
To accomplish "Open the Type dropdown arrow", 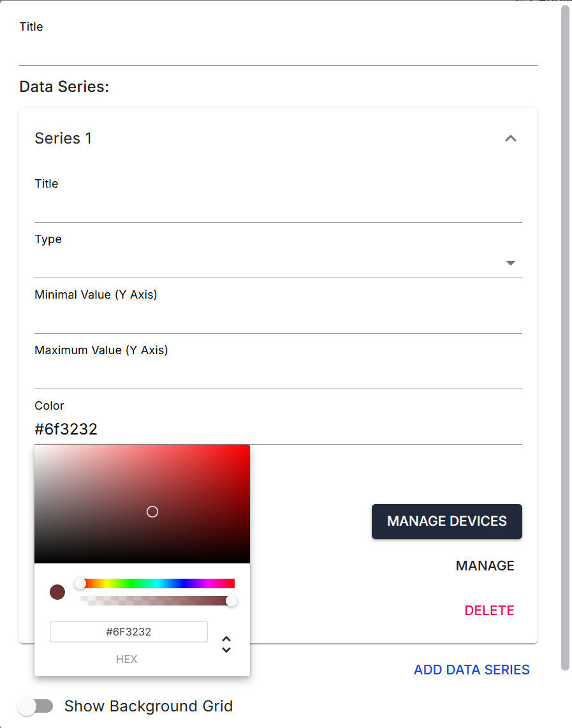I will tap(510, 263).
